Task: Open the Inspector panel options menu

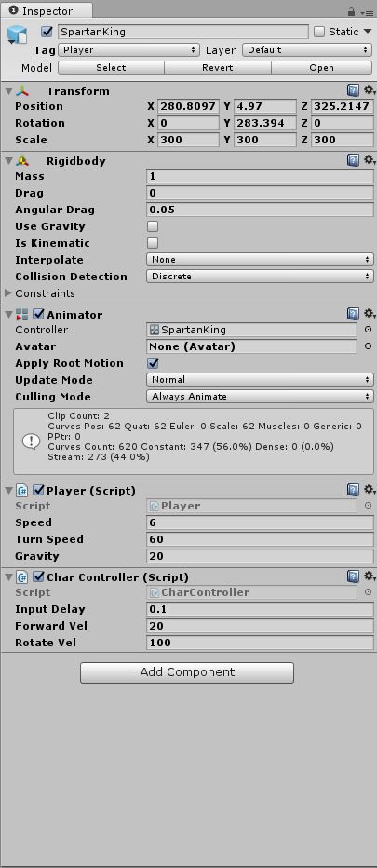Action: pyautogui.click(x=367, y=11)
